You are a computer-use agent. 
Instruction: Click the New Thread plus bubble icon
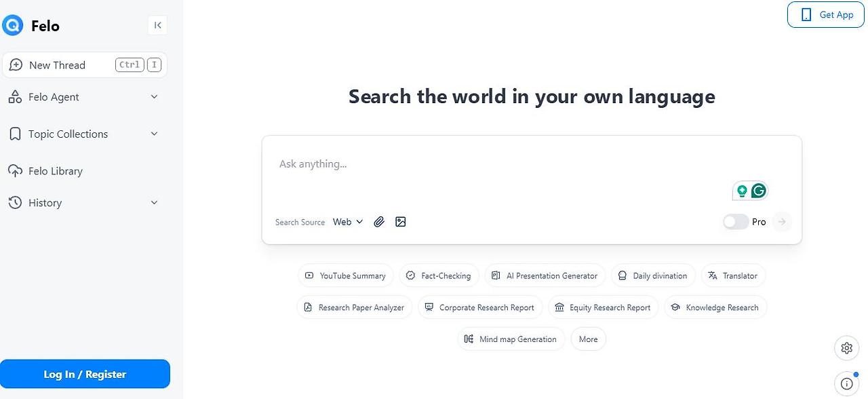click(x=16, y=65)
